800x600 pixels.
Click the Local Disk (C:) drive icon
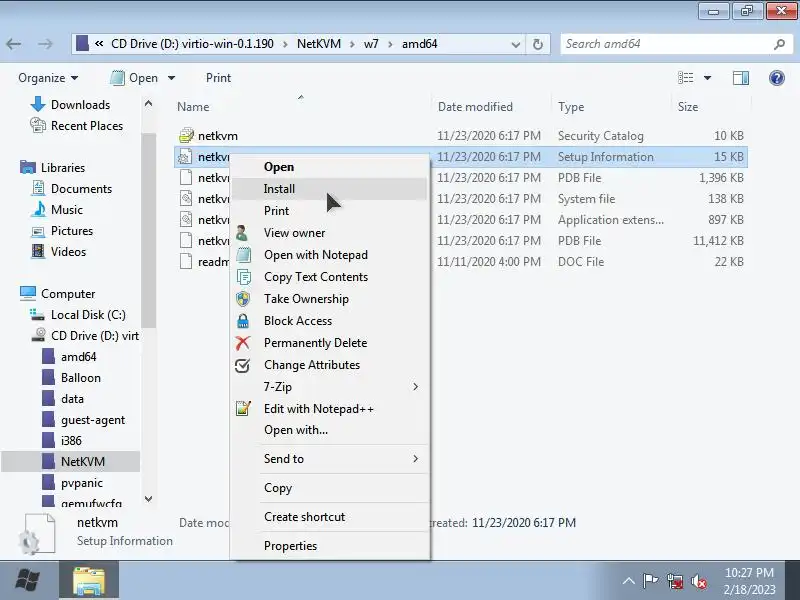(37, 315)
